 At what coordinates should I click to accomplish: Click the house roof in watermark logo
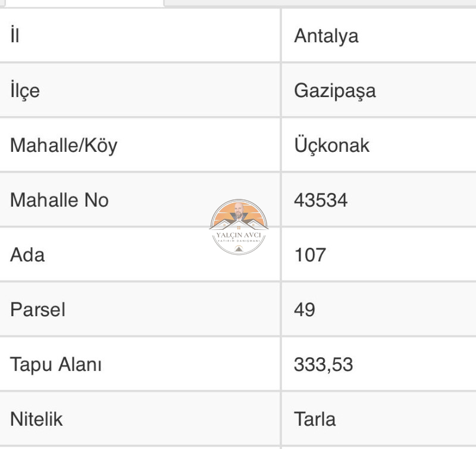click(x=239, y=224)
